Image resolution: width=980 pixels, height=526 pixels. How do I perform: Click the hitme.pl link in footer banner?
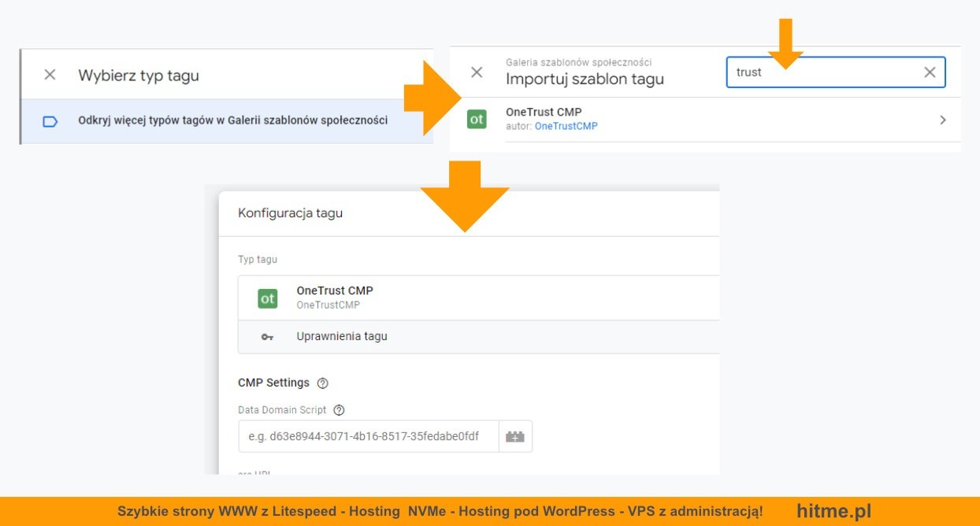(833, 511)
